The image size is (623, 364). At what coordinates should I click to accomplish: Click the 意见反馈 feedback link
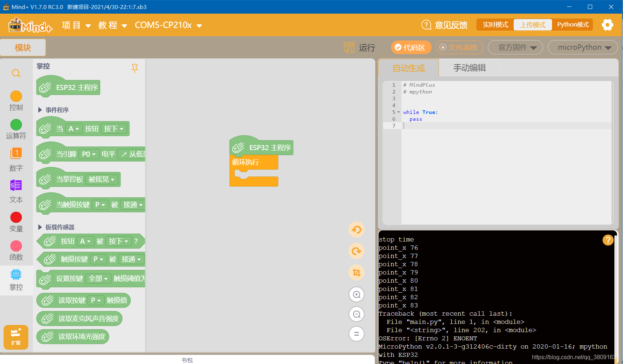coord(451,25)
